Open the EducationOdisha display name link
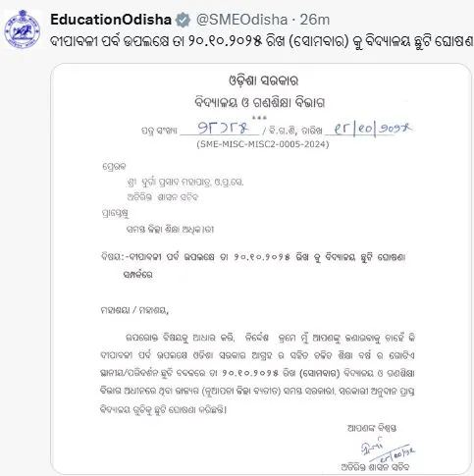This screenshot has width=474, height=476. point(111,20)
